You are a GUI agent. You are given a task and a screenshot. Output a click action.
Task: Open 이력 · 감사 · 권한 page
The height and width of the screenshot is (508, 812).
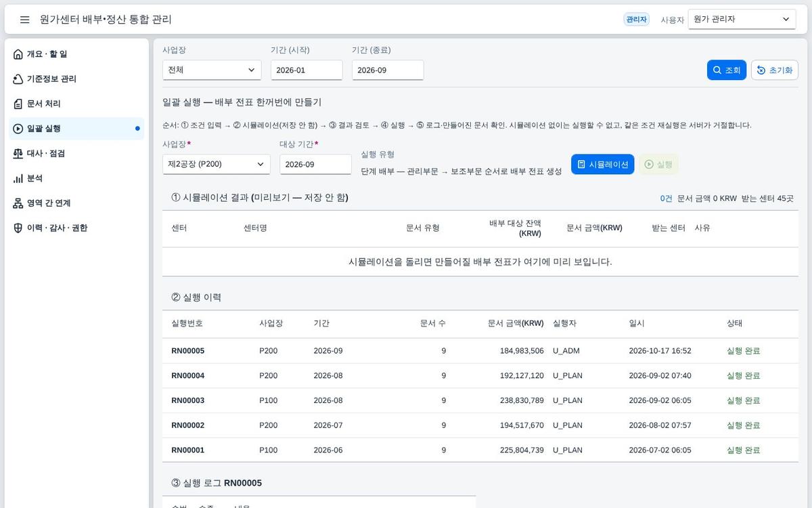(x=76, y=228)
